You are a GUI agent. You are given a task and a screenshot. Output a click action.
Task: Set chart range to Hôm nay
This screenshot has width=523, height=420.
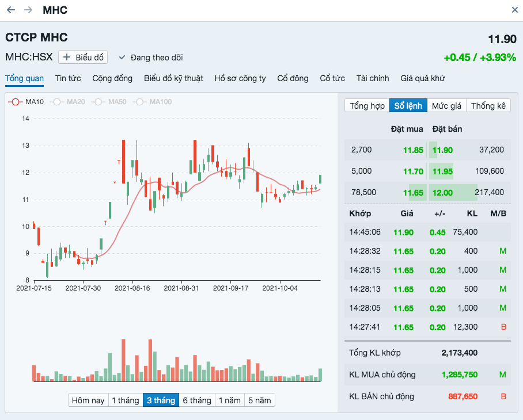click(x=88, y=400)
